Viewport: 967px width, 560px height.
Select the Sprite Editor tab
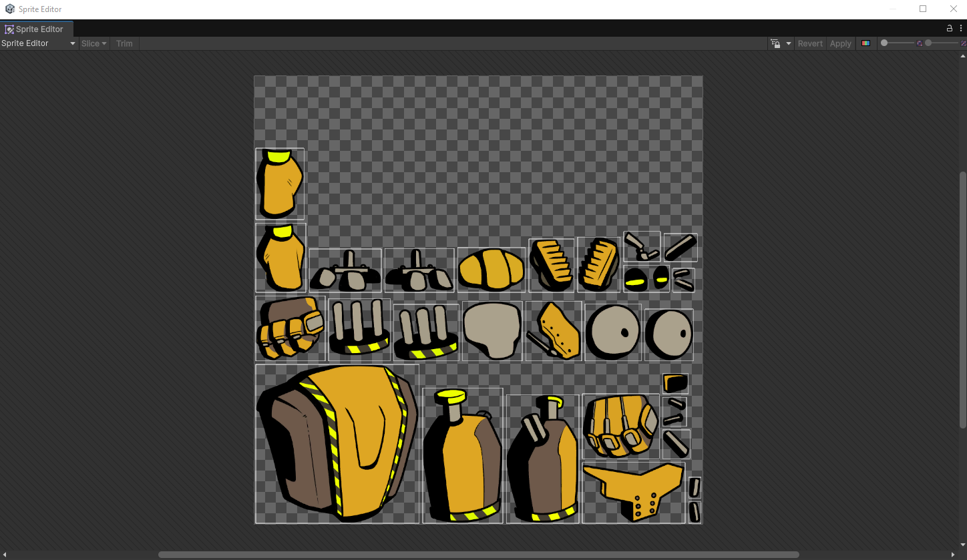(x=37, y=29)
